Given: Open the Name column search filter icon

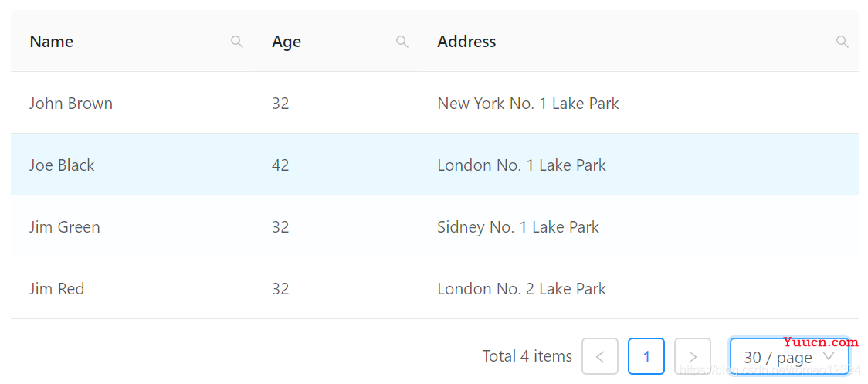Looking at the screenshot, I should click(x=237, y=42).
